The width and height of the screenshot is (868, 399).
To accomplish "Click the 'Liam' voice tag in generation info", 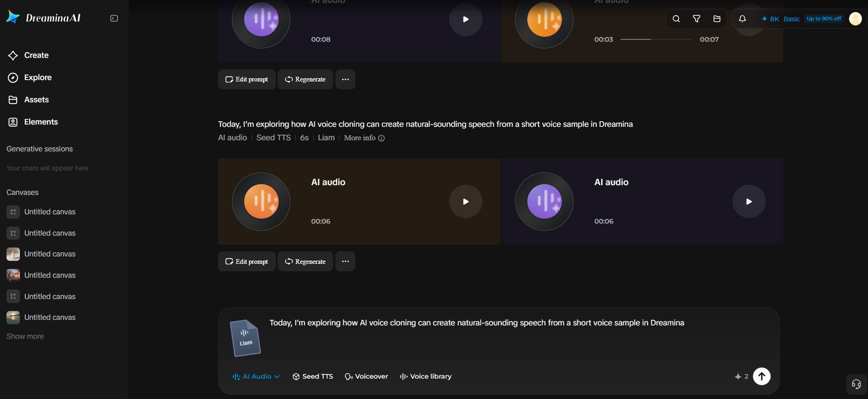I will 326,138.
